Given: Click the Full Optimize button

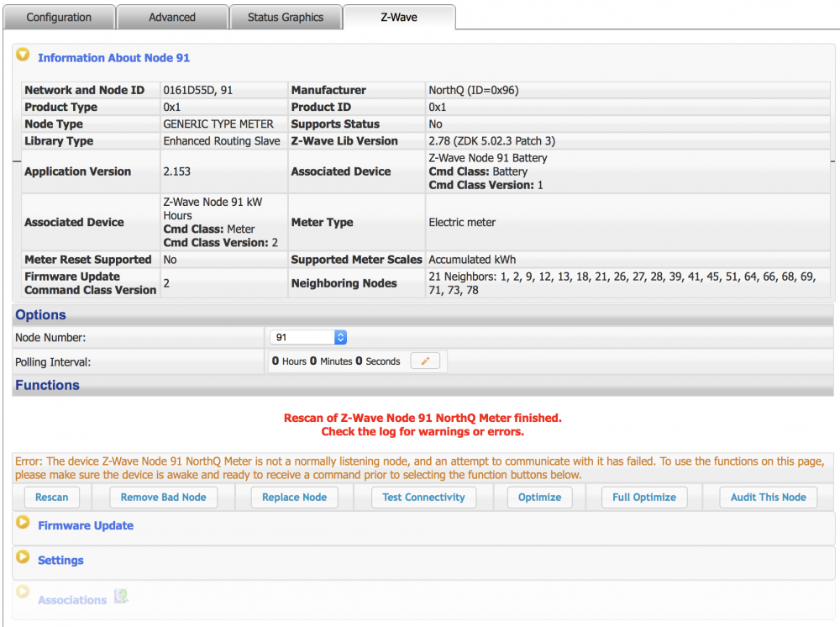Looking at the screenshot, I should (x=644, y=498).
